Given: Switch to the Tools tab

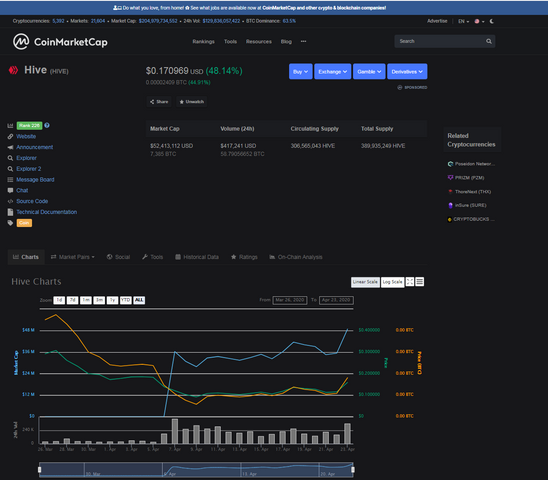Looking at the screenshot, I should (x=153, y=257).
